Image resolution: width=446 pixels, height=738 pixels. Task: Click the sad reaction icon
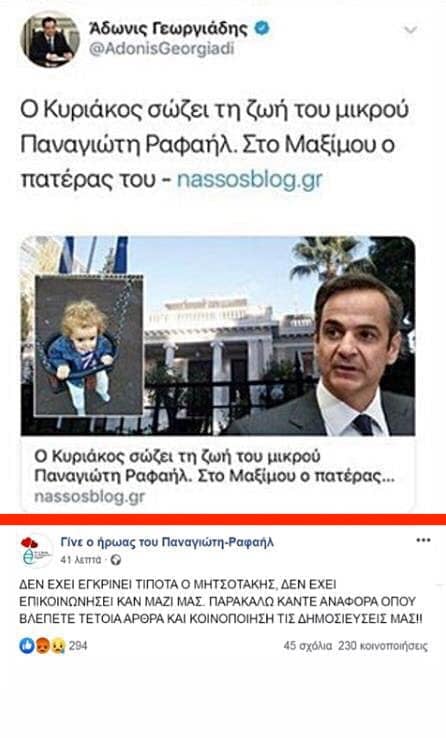click(x=58, y=646)
